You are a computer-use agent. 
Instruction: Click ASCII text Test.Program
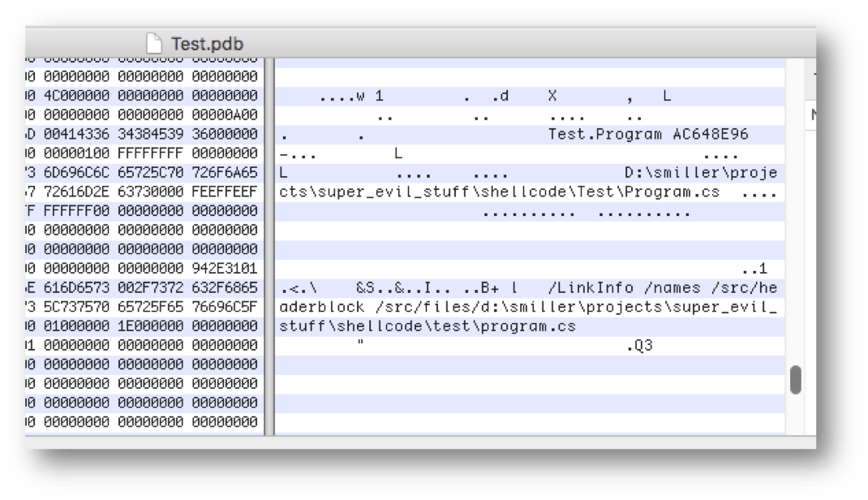click(x=604, y=135)
